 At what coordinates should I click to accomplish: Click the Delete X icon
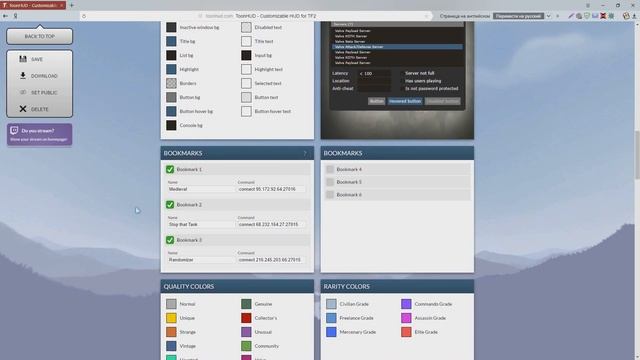23,109
